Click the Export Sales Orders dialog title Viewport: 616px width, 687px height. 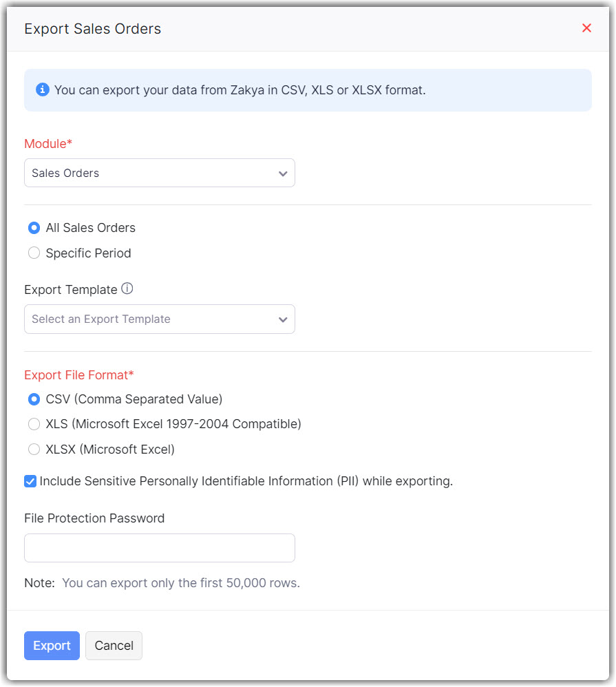(92, 29)
